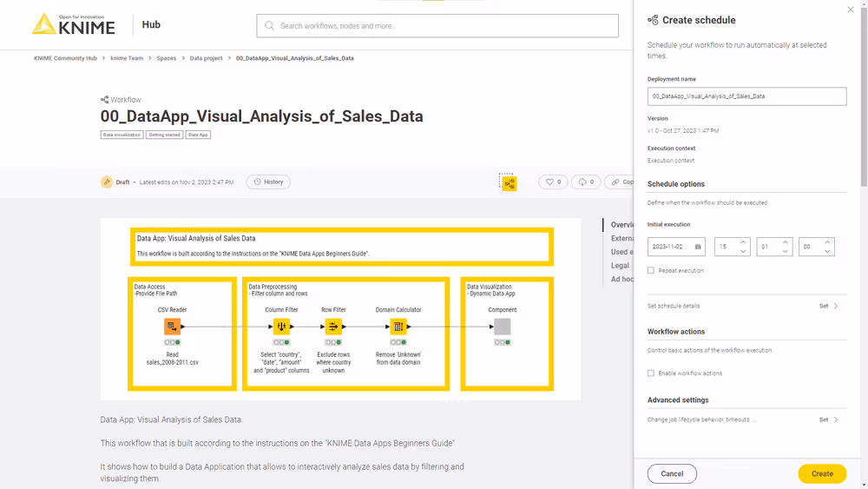Image resolution: width=868 pixels, height=489 pixels.
Task: Select the Overview section tab
Action: tap(621, 225)
